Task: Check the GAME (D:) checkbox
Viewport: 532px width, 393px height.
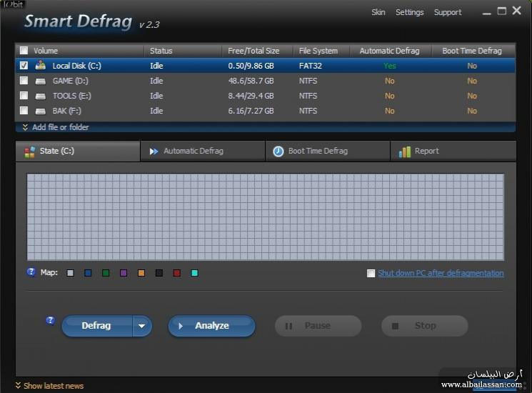Action: coord(24,81)
